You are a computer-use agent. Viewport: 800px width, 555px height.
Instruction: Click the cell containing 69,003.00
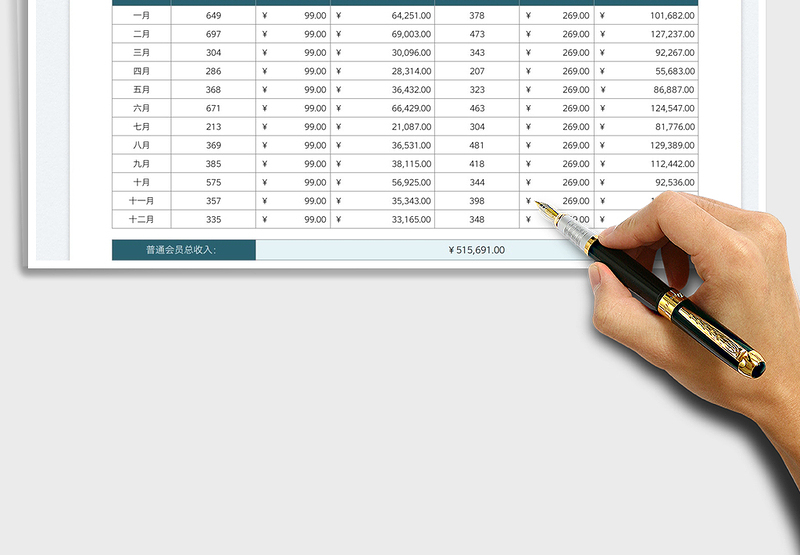(383, 34)
